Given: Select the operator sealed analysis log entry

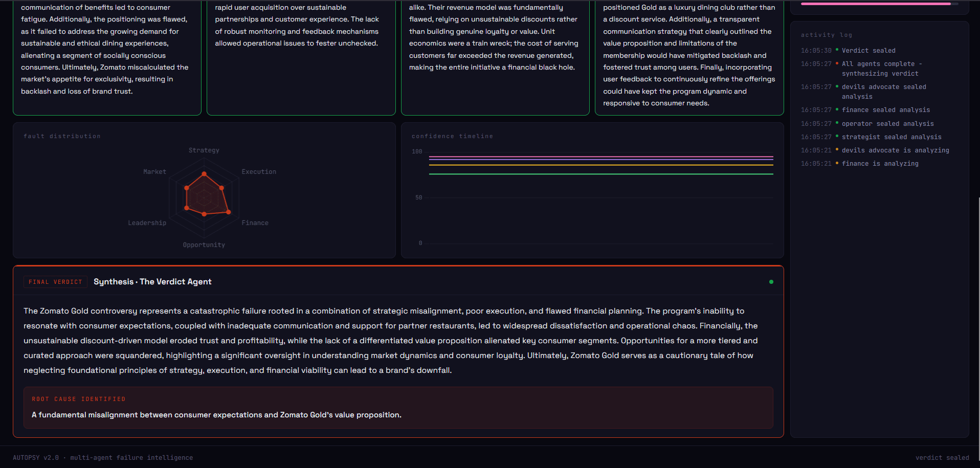Looking at the screenshot, I should click(888, 124).
